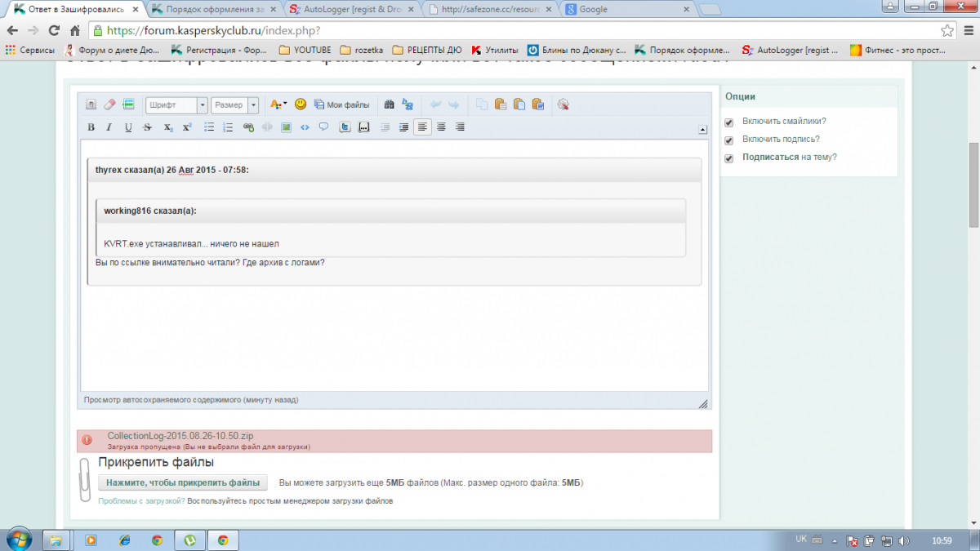Apply strikethrough formatting
Viewport: 980px width, 551px height.
click(x=147, y=127)
